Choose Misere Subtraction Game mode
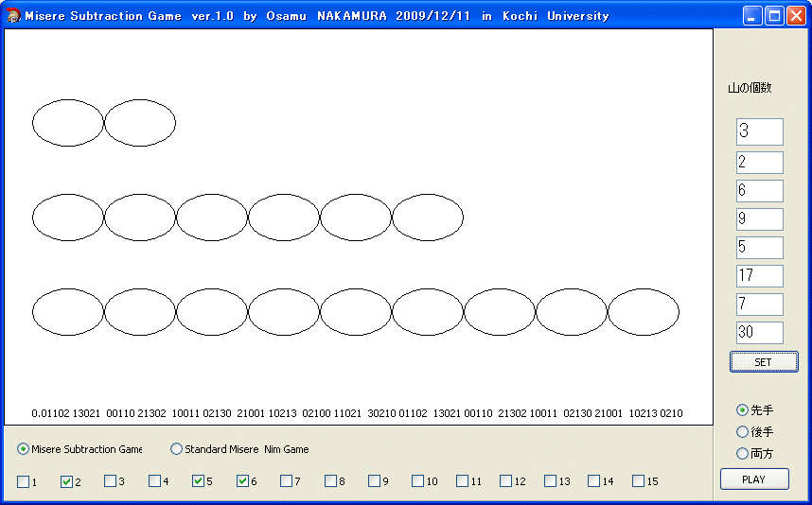Image resolution: width=812 pixels, height=505 pixels. 79,449
